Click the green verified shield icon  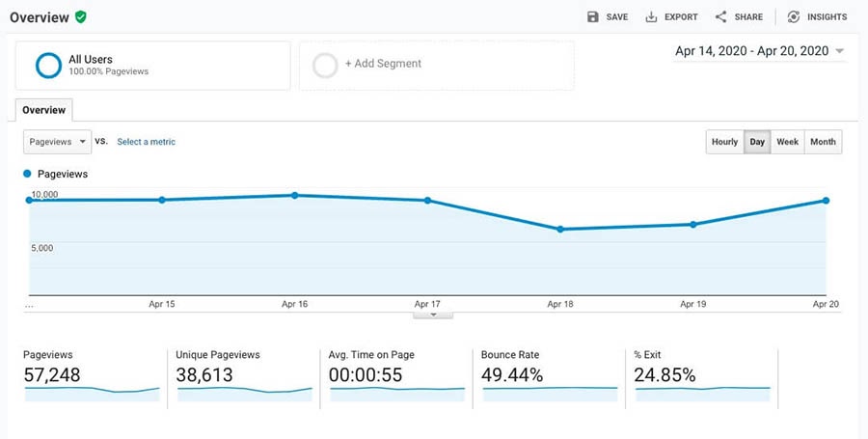point(81,16)
